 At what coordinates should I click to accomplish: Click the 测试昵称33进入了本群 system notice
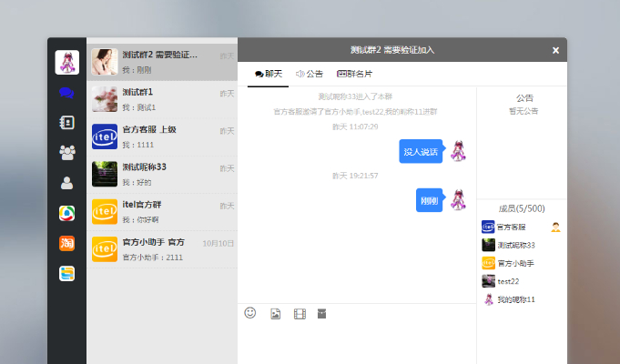[x=355, y=96]
